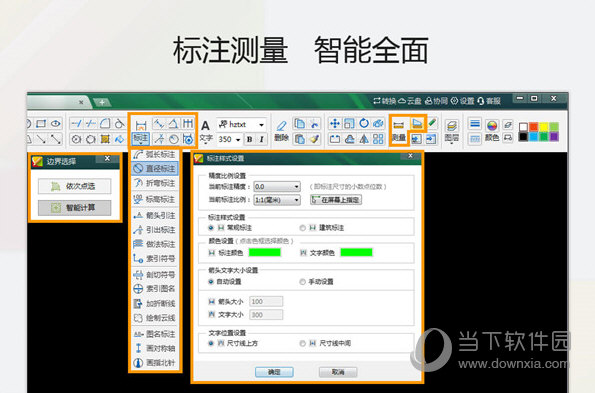595x393 pixels.
Task: Select the 建筑标注 radio button
Action: click(302, 228)
